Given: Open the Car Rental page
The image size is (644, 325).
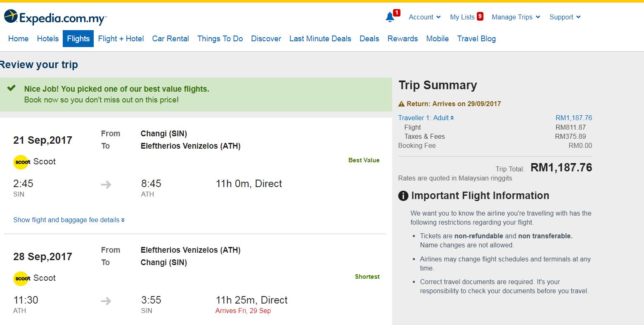Looking at the screenshot, I should [170, 39].
